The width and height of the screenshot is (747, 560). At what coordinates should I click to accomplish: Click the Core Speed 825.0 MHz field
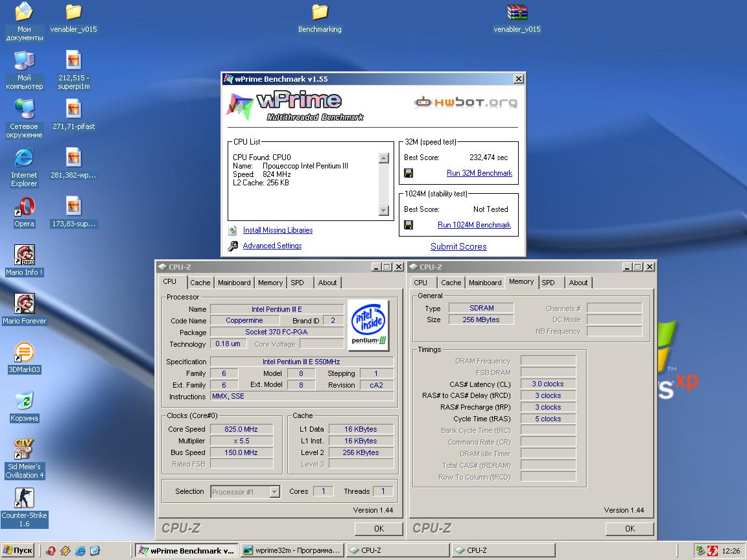click(241, 429)
